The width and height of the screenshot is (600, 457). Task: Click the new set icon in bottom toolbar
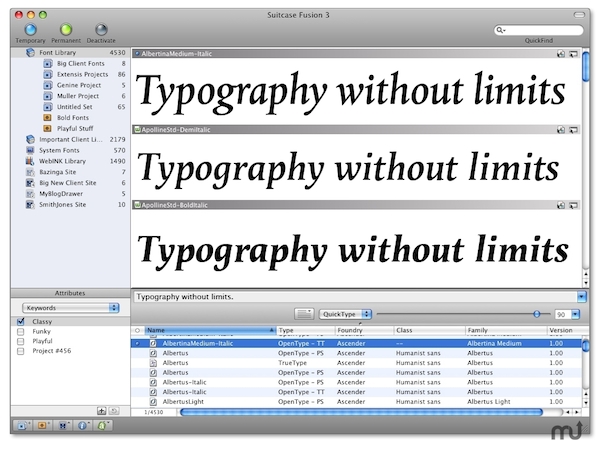[23, 425]
